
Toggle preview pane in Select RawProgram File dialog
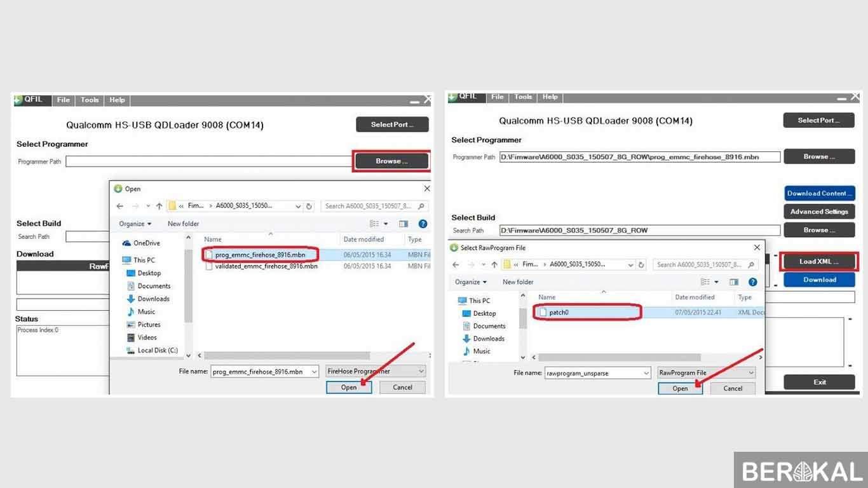734,281
